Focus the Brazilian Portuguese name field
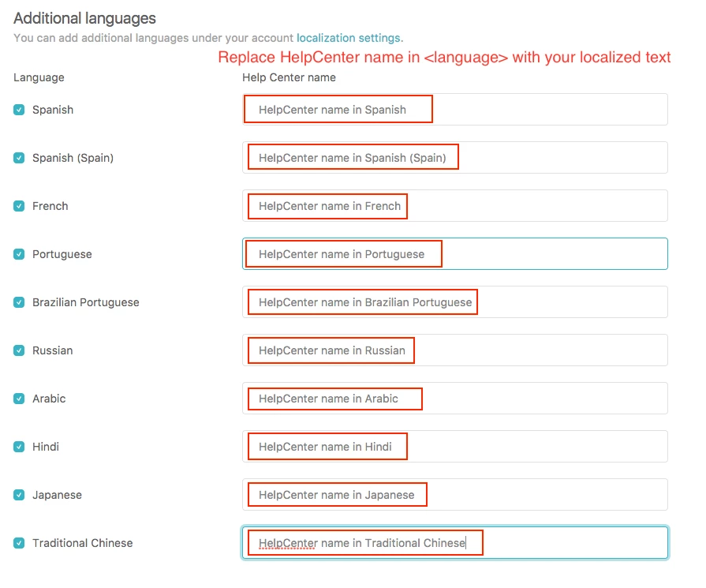The image size is (706, 588). coord(454,302)
